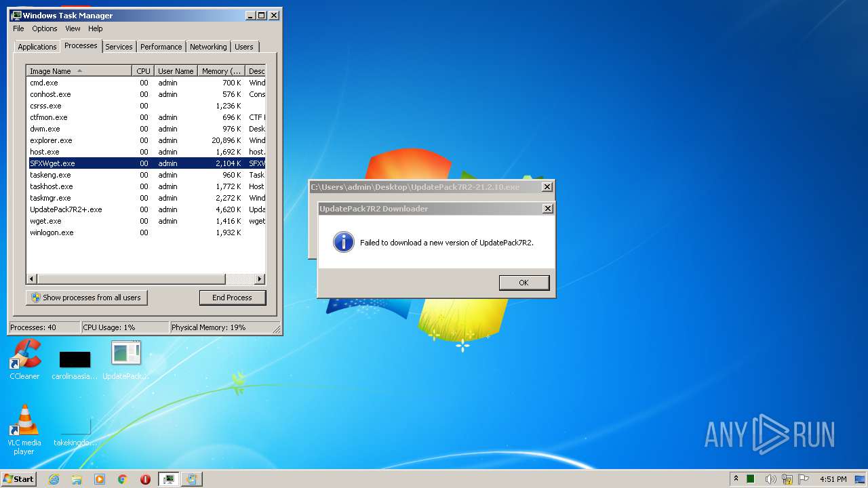The image size is (868, 488).
Task: Click OK in UpdatePack7R2 Downloader dialog
Action: pos(524,283)
